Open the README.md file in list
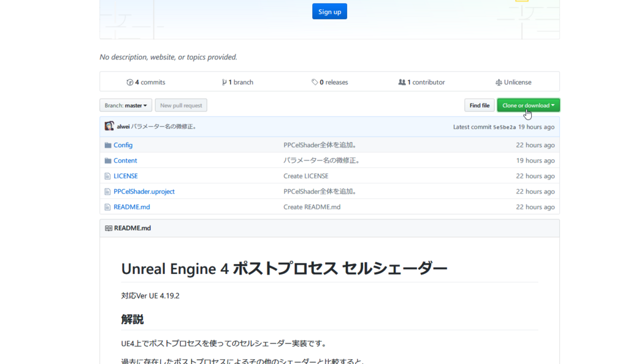 pyautogui.click(x=132, y=207)
